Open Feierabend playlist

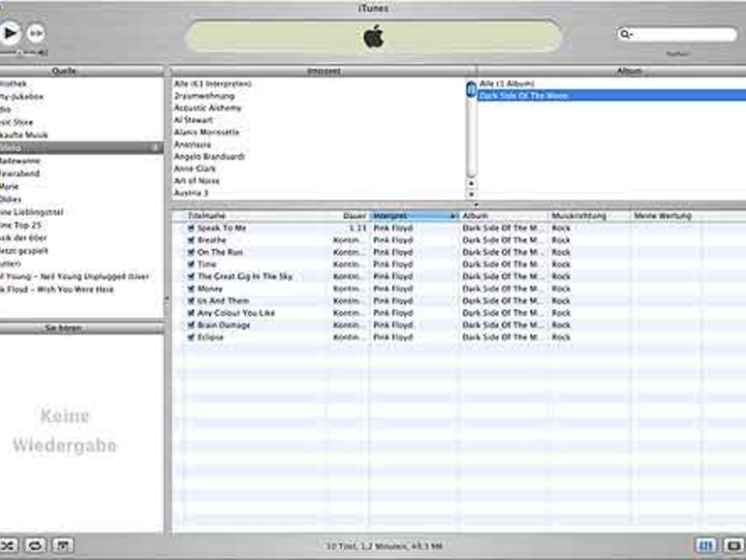coord(19,173)
